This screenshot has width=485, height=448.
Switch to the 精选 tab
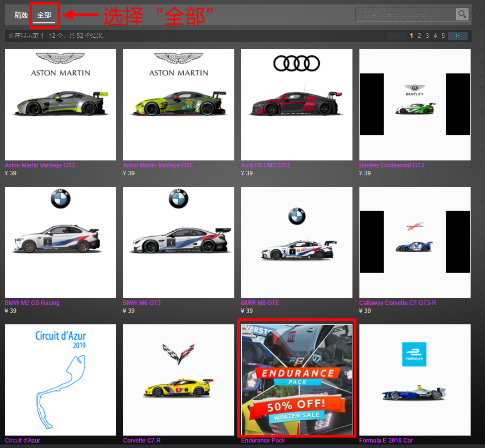coord(21,15)
